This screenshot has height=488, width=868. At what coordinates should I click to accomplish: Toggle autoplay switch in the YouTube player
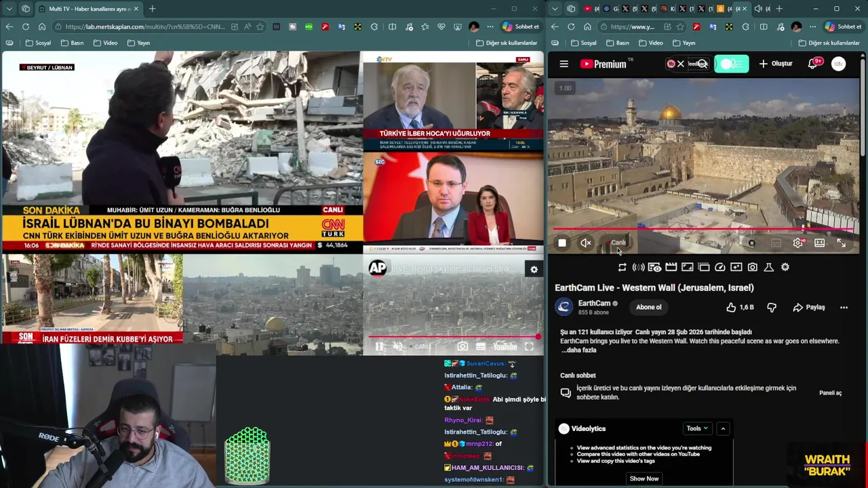click(x=751, y=243)
